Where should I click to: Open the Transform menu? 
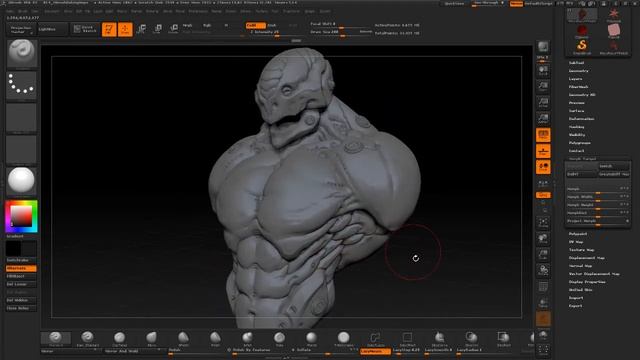coord(291,11)
